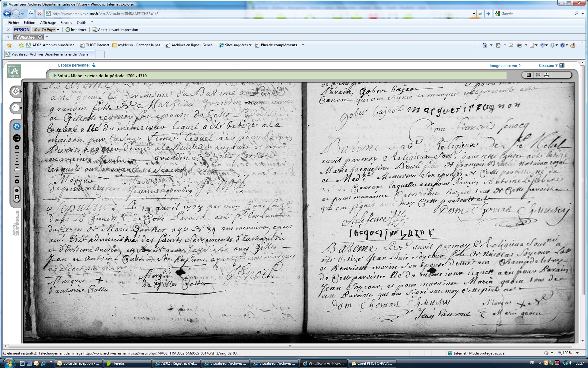Viewport: 588px width, 368px height.
Task: Click the save image diskette icon
Action: [17, 197]
